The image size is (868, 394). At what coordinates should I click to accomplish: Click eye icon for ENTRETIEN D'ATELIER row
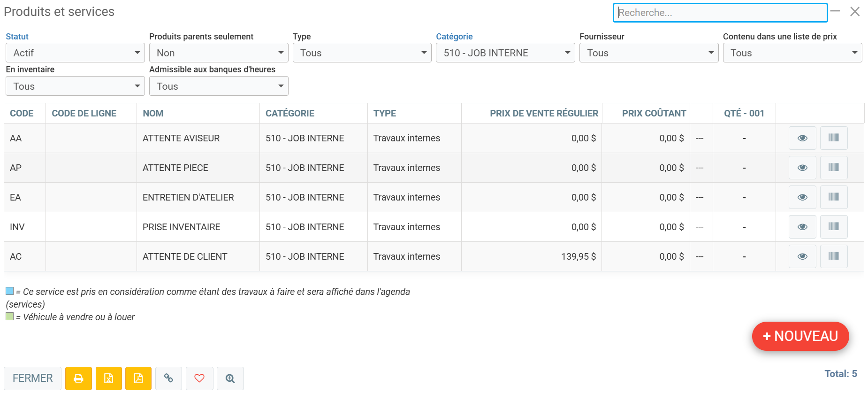802,197
